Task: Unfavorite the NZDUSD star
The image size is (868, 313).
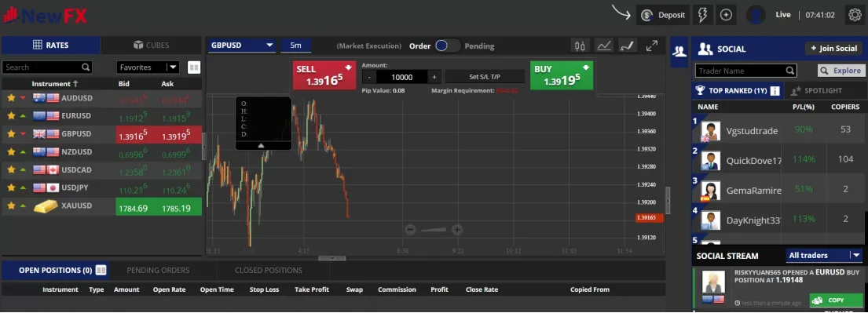Action: [10, 151]
